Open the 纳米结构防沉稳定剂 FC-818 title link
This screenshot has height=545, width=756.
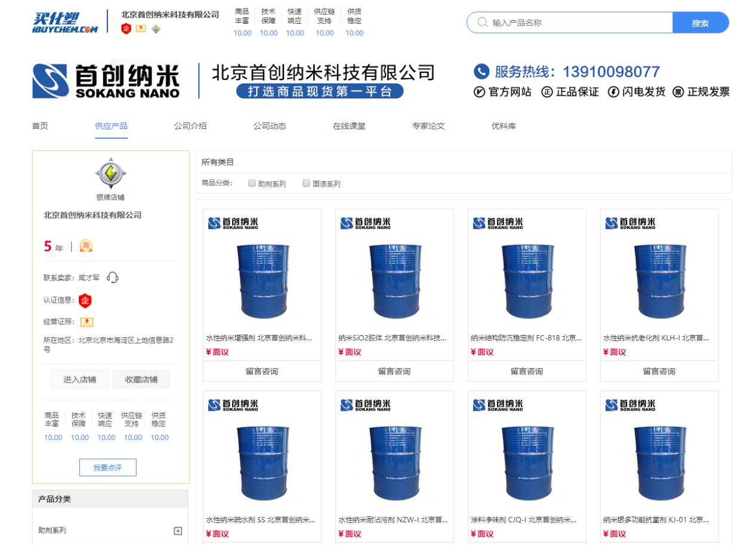[526, 338]
